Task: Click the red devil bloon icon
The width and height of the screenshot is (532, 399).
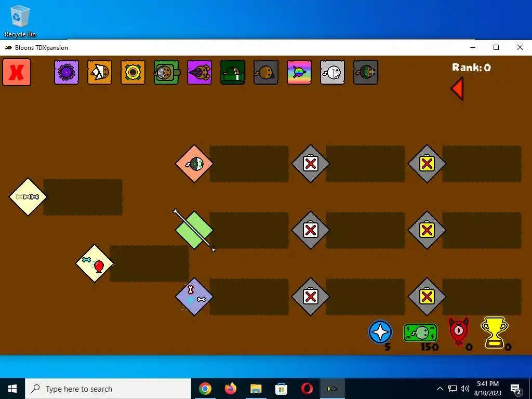Action: [459, 331]
